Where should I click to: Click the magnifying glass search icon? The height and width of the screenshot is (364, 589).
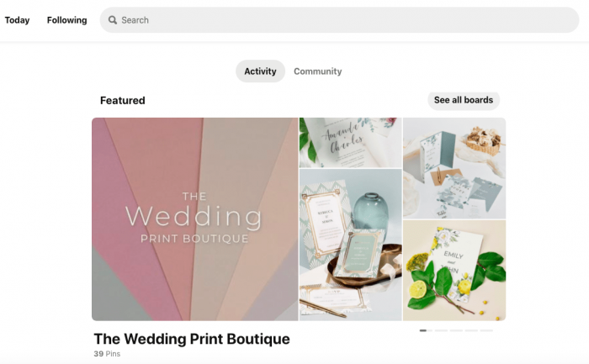(112, 20)
